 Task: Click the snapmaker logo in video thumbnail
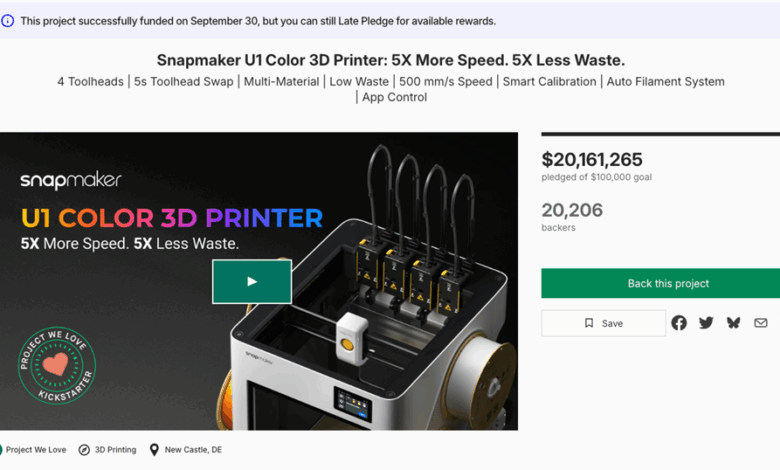point(71,181)
